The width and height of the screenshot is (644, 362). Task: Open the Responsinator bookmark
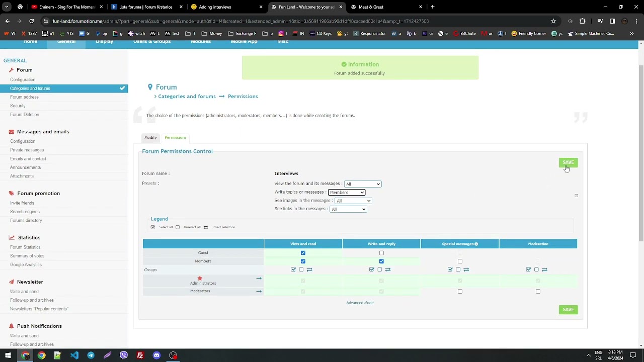click(x=369, y=34)
